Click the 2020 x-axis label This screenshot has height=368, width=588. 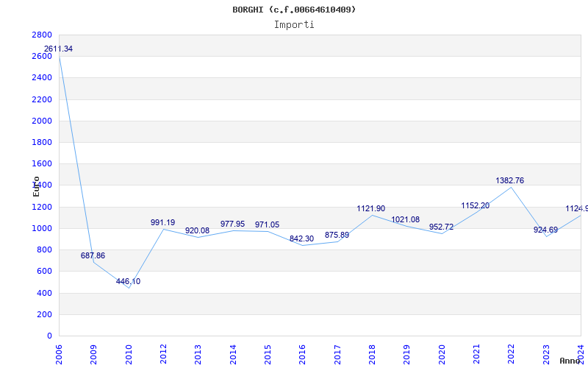pyautogui.click(x=442, y=355)
